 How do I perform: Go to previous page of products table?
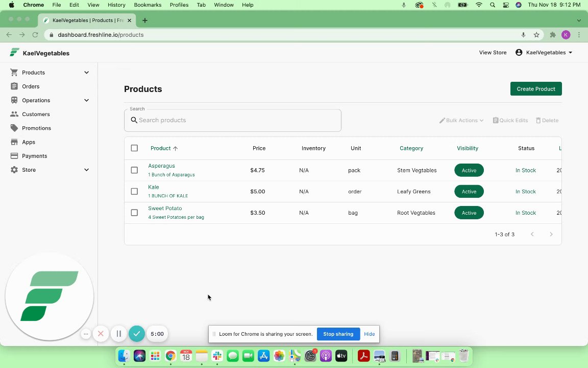point(532,234)
